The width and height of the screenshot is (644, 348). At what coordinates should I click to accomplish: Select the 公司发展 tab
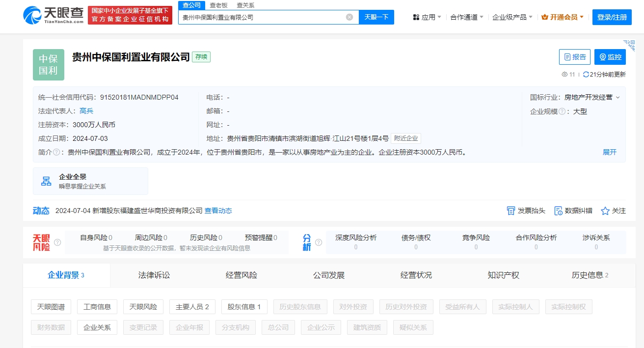(329, 275)
